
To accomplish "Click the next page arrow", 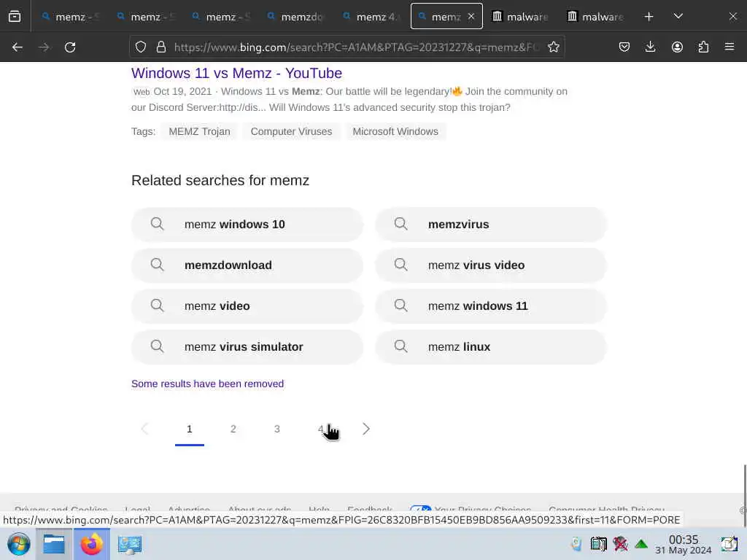I will [x=366, y=429].
